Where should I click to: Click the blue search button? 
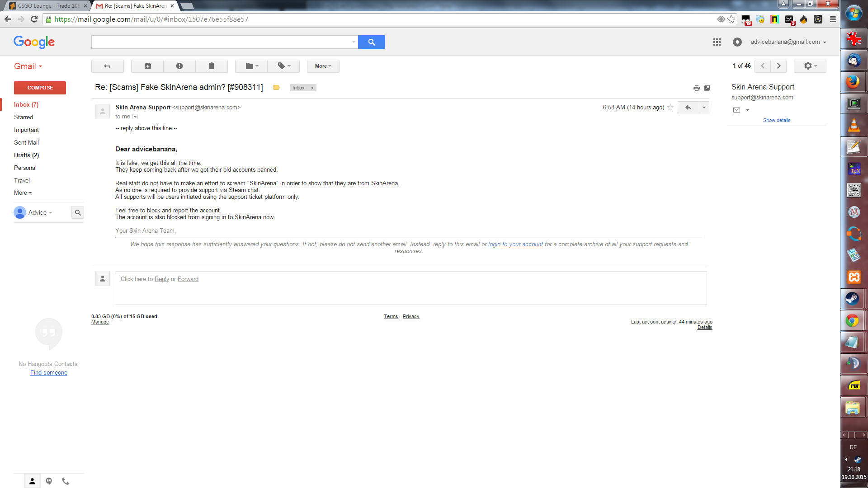pyautogui.click(x=372, y=42)
